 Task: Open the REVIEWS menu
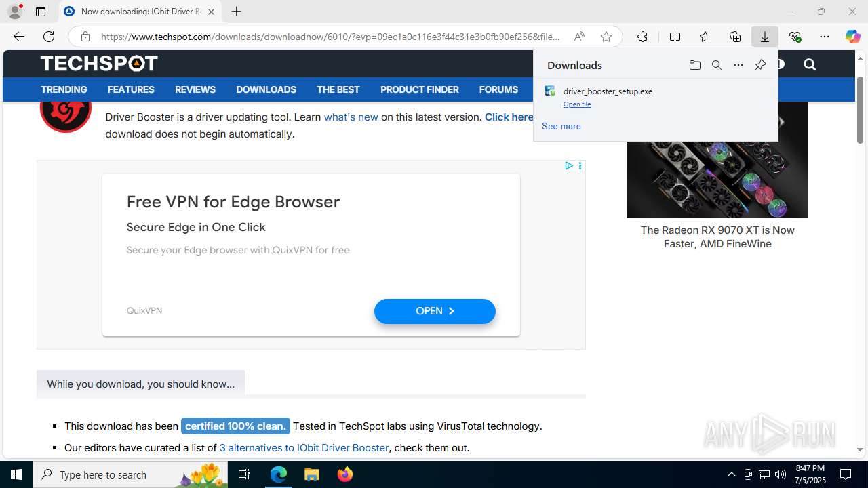[x=195, y=89]
